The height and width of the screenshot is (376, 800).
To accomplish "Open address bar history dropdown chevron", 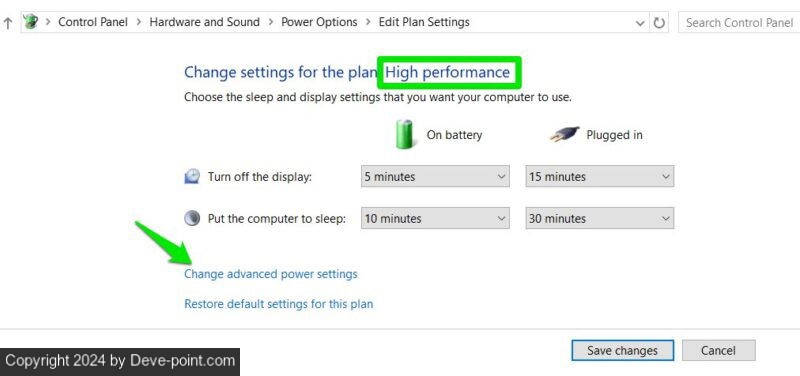I will click(640, 23).
